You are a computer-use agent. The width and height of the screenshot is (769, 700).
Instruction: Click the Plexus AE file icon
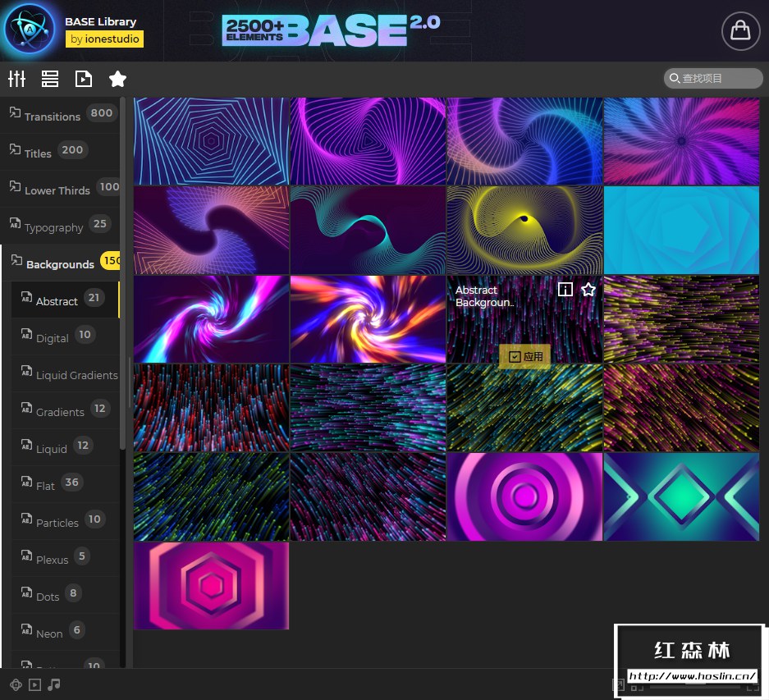coord(26,556)
